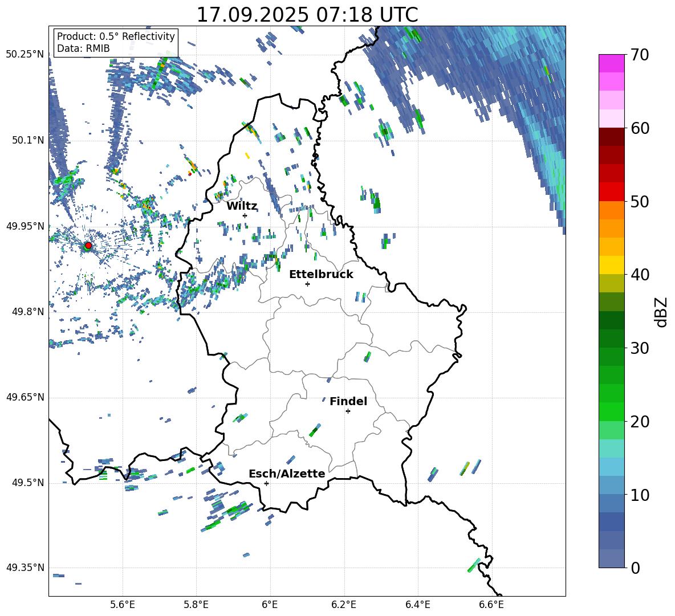Image resolution: width=675 pixels, height=616 pixels.
Task: Click the 40 value on the colorbar
Action: click(640, 275)
